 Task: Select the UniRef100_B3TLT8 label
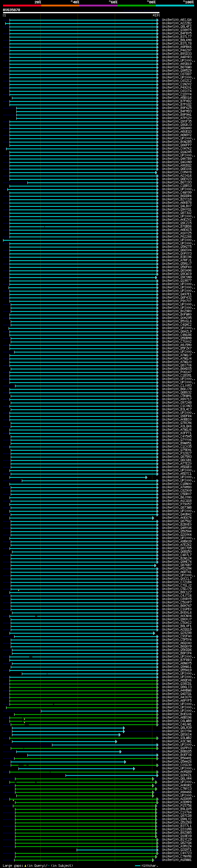pyautogui.click(x=177, y=43)
